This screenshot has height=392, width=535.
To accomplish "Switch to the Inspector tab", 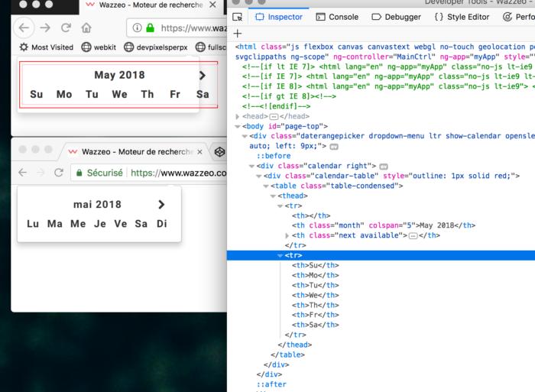I will (279, 17).
